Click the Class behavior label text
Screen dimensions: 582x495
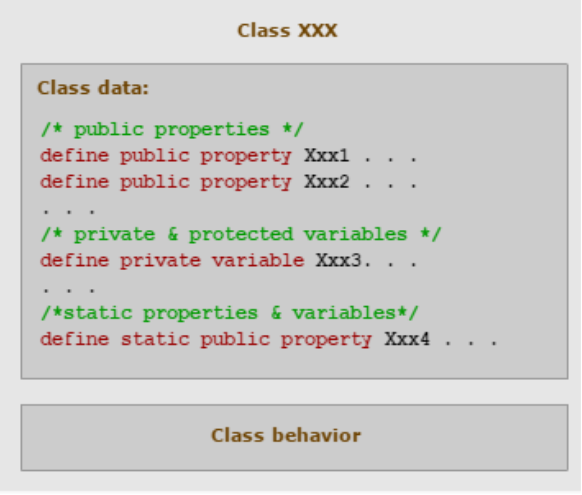click(286, 435)
